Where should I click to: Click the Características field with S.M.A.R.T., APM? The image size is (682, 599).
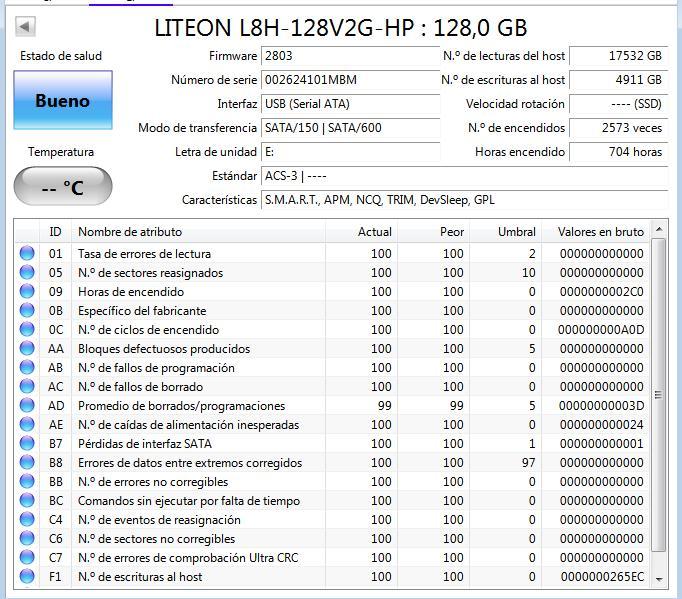tap(465, 200)
